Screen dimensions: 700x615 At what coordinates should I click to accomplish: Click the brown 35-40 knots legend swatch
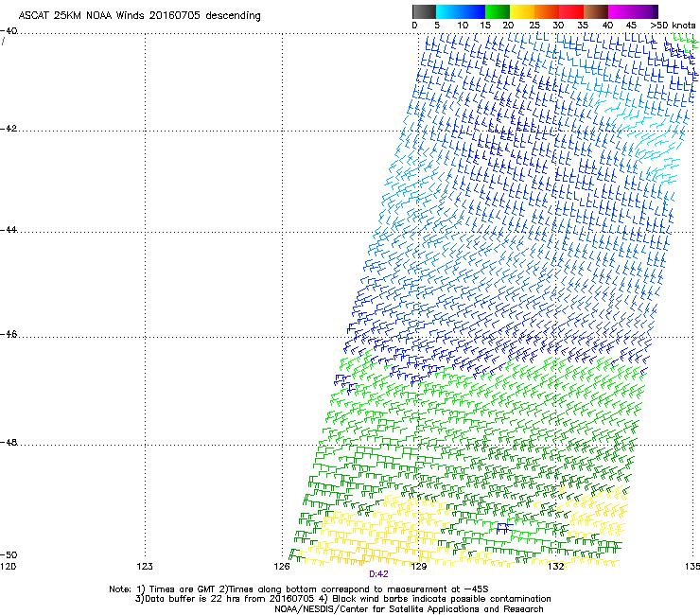click(596, 11)
